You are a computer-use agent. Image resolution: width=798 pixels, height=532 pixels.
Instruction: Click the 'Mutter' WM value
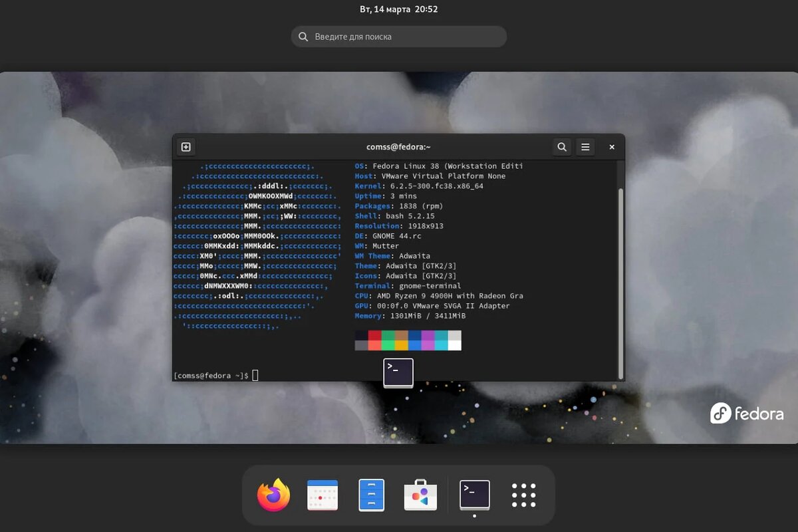(x=386, y=246)
